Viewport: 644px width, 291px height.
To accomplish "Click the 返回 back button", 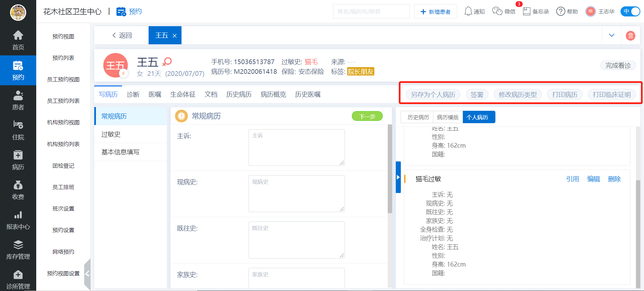I will [122, 35].
